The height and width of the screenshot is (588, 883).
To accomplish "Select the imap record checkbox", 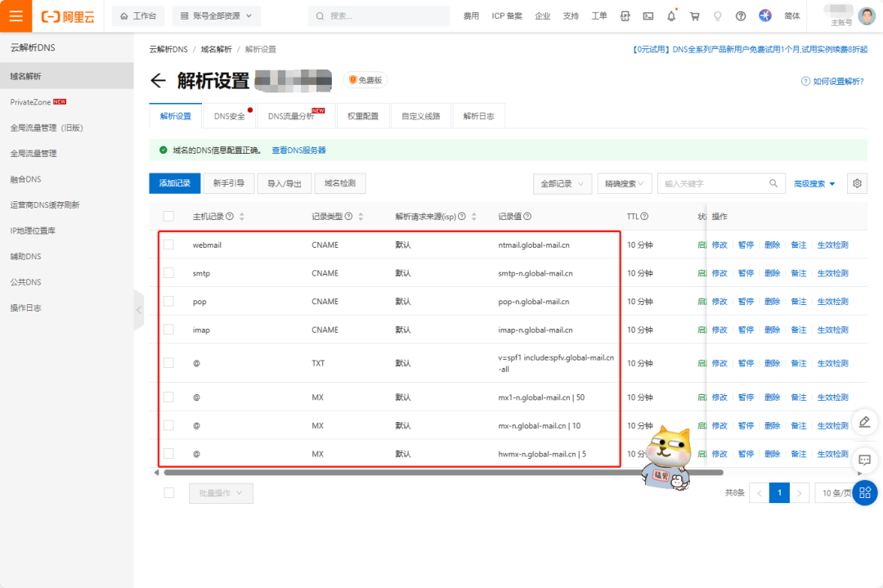I will point(168,330).
